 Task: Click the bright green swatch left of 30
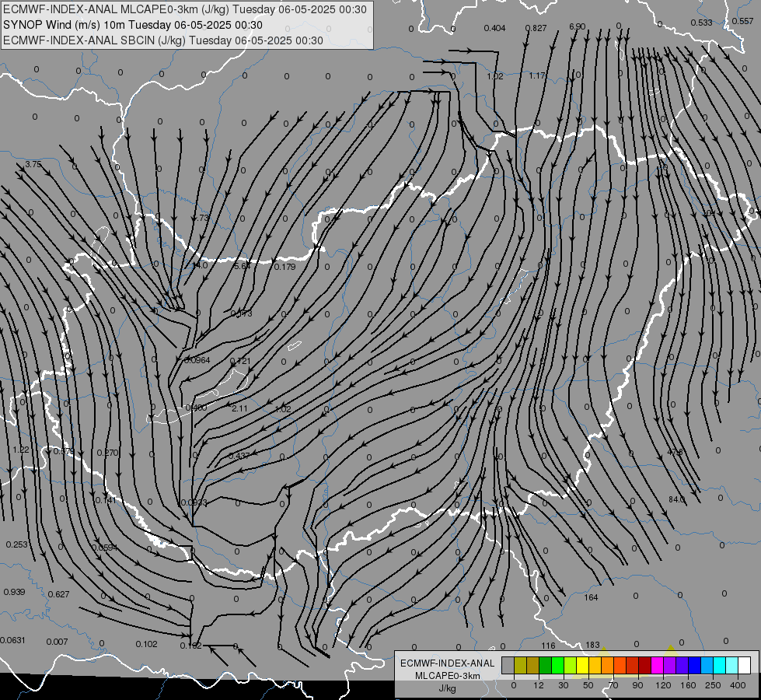pos(557,665)
